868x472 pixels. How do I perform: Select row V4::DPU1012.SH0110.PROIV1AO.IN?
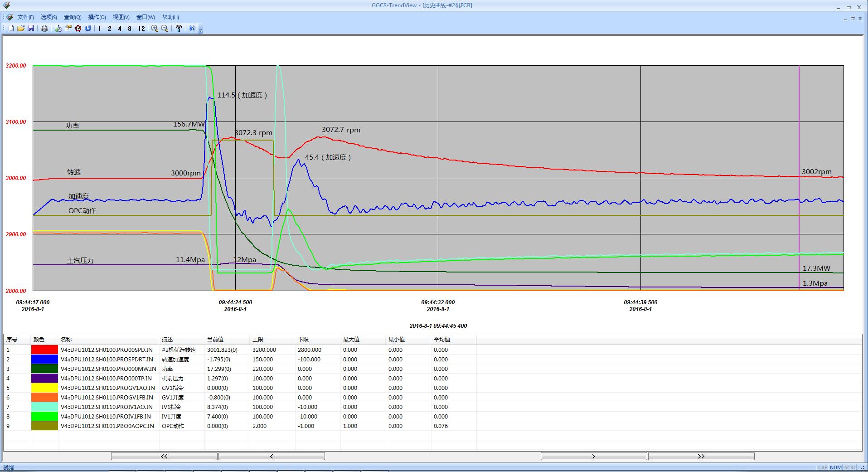click(240, 407)
